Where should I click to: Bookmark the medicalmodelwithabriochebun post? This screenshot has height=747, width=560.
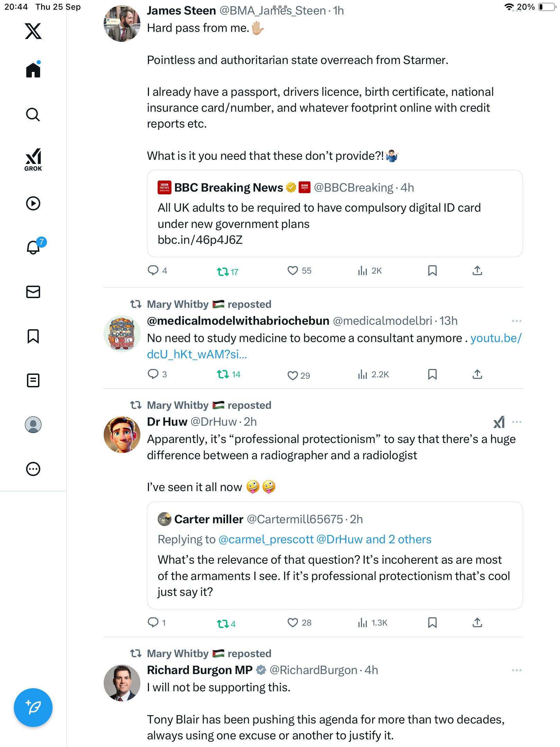tap(432, 374)
